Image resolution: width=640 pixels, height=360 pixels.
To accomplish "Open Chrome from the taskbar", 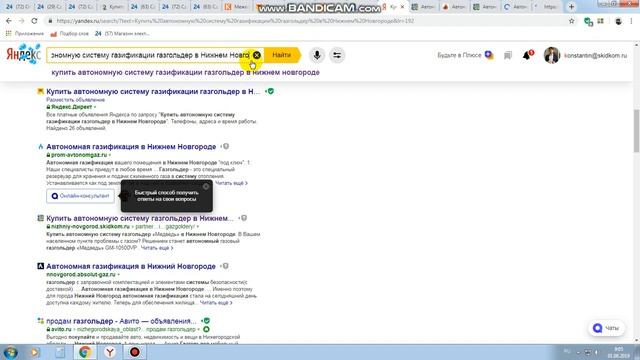I will 85,352.
